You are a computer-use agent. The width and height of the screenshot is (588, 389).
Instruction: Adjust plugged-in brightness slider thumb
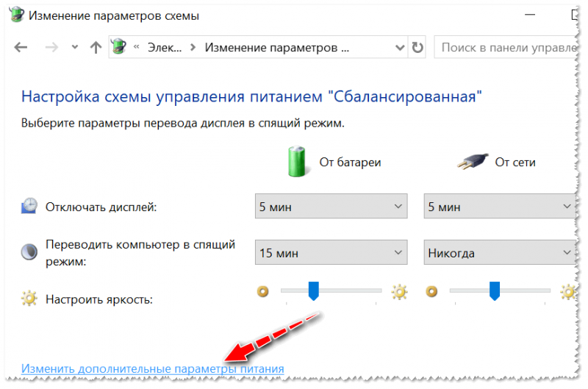point(495,291)
